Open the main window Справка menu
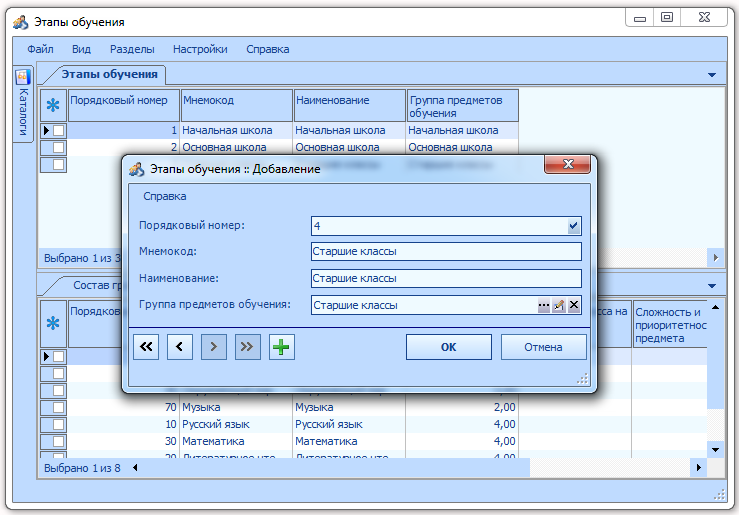 (268, 49)
